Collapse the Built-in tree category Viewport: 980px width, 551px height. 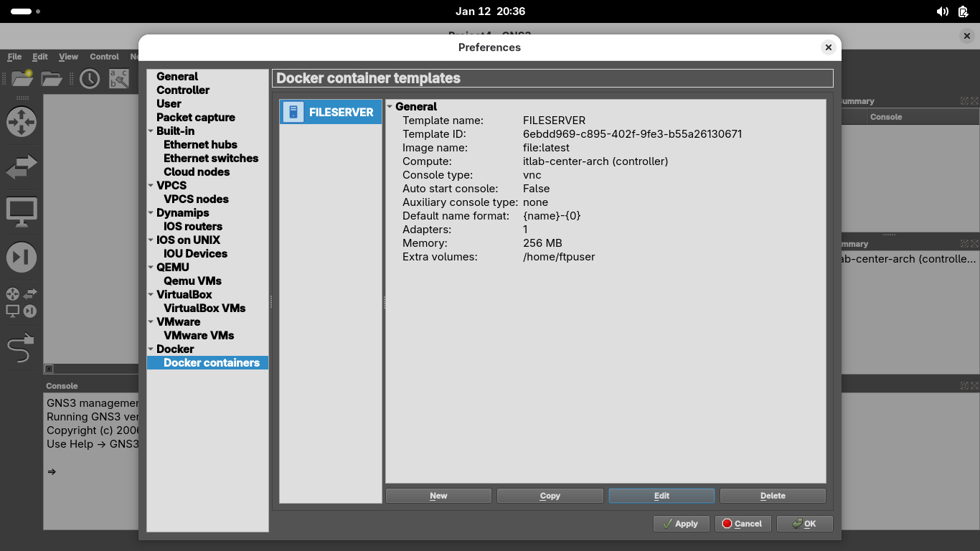click(151, 131)
